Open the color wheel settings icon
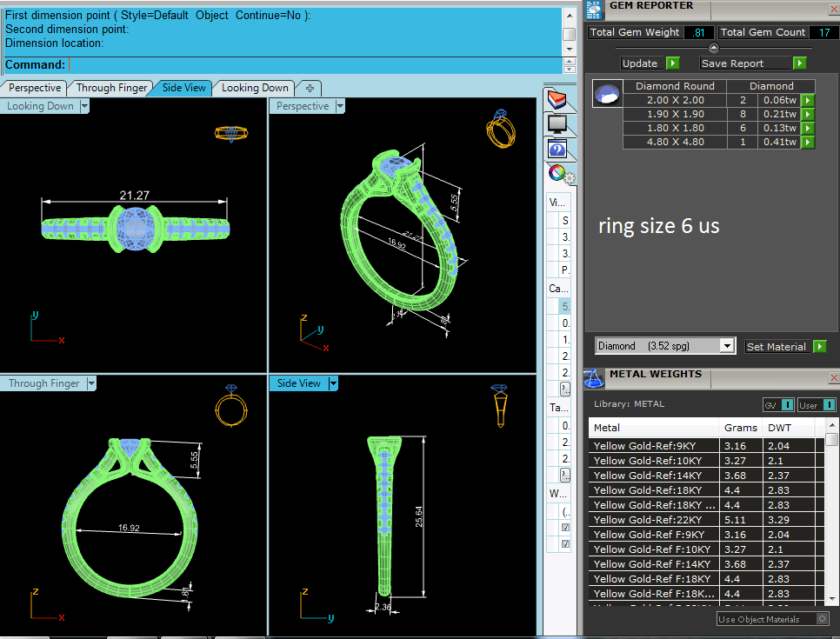 [x=557, y=173]
